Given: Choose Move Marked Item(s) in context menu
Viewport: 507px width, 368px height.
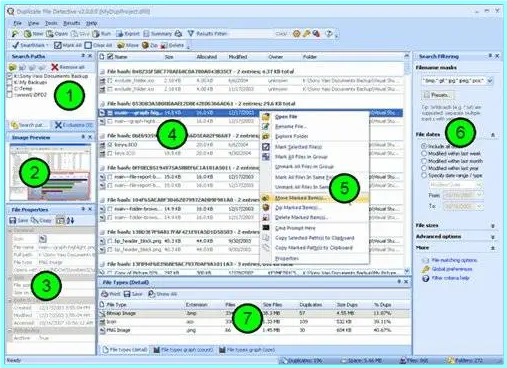Looking at the screenshot, I should click(x=314, y=198).
